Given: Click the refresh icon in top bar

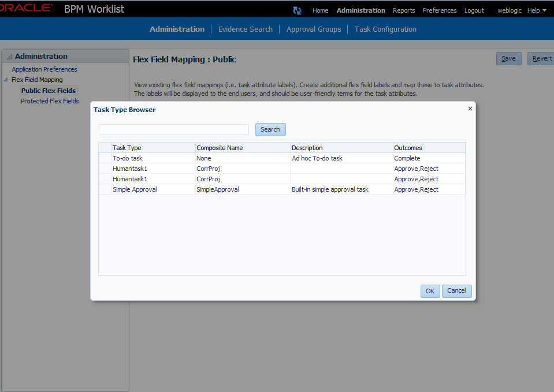Looking at the screenshot, I should [297, 10].
